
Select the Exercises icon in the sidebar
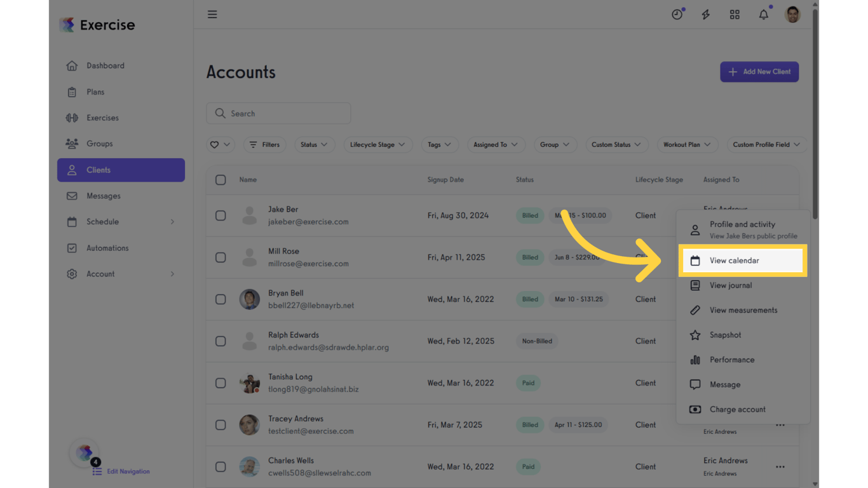72,118
